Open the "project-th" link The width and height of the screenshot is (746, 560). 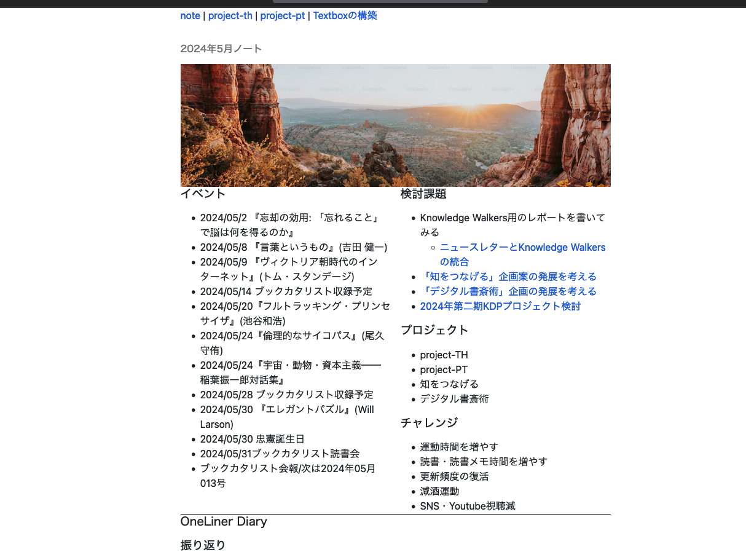click(x=230, y=15)
